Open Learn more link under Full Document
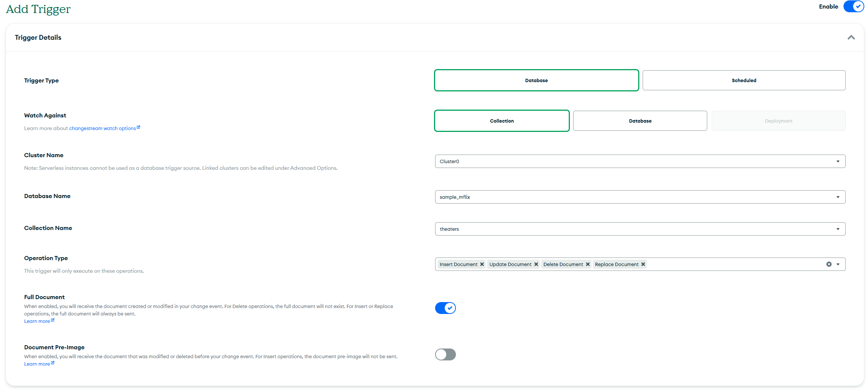 click(x=37, y=321)
